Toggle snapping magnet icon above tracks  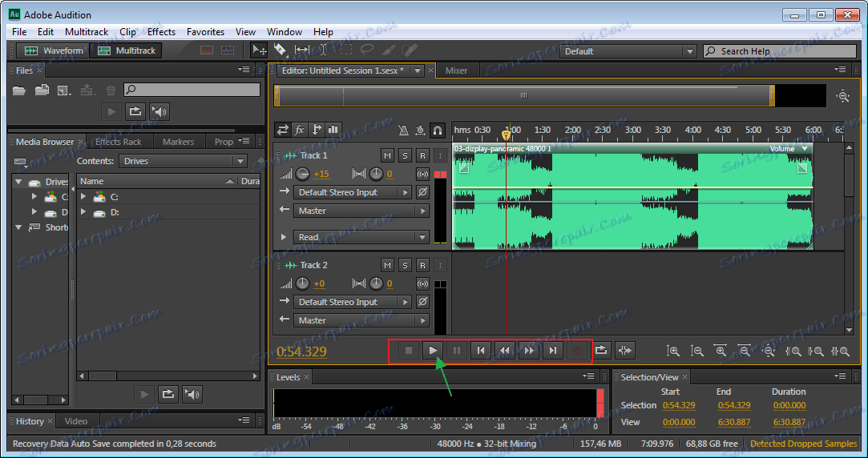pyautogui.click(x=438, y=130)
